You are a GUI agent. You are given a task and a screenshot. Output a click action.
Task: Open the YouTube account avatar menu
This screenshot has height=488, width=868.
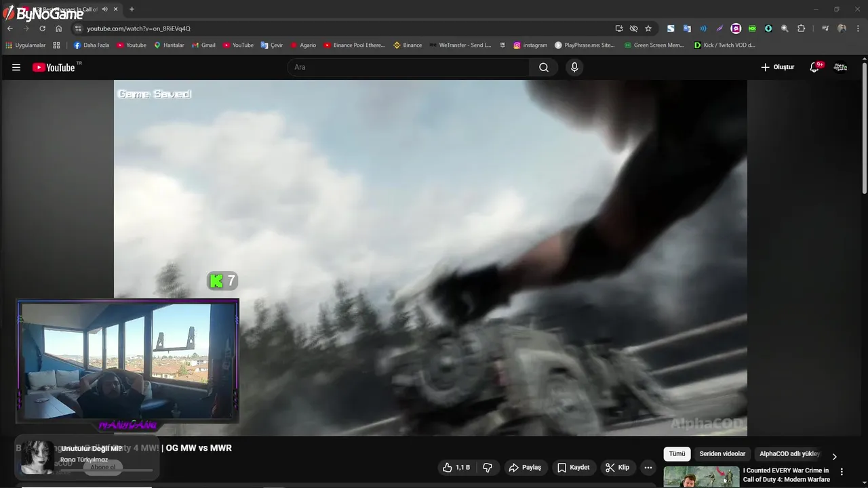(x=840, y=67)
